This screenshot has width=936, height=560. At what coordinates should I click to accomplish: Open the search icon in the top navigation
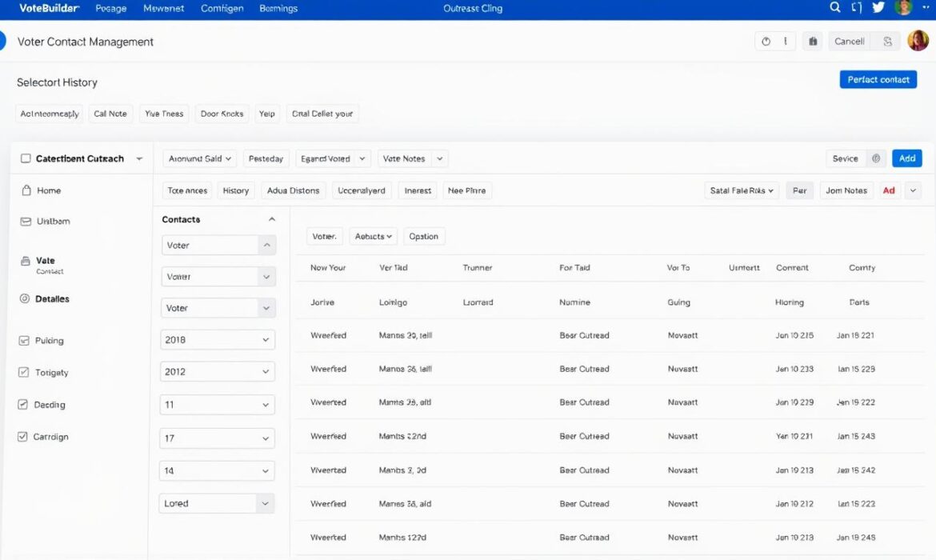click(834, 7)
